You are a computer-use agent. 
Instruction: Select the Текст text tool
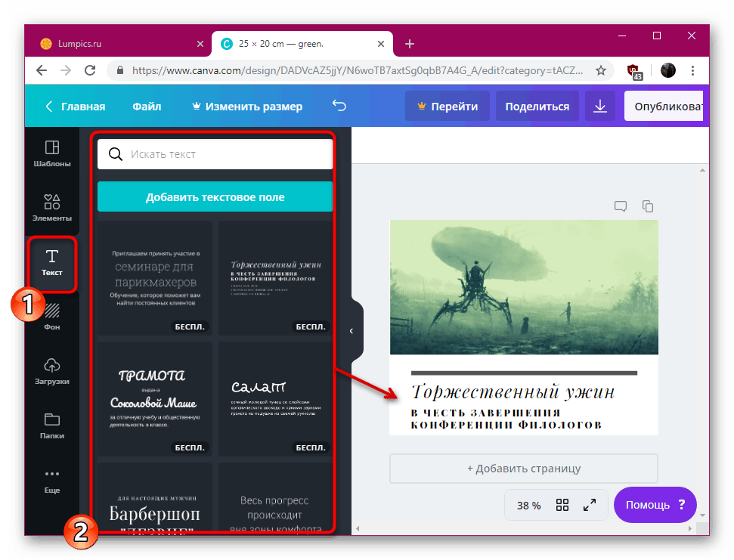click(52, 263)
